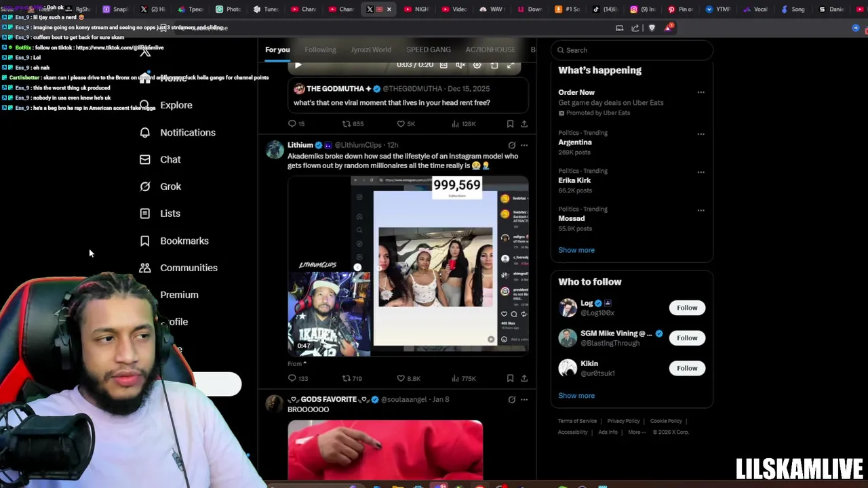Like the post with 5K likes
The width and height of the screenshot is (868, 488).
(406, 124)
